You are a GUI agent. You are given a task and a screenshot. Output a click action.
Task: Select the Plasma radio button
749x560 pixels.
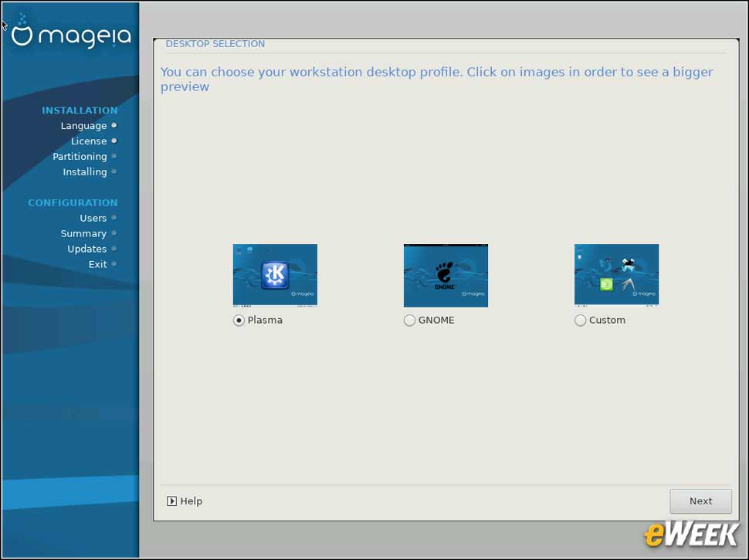click(239, 320)
